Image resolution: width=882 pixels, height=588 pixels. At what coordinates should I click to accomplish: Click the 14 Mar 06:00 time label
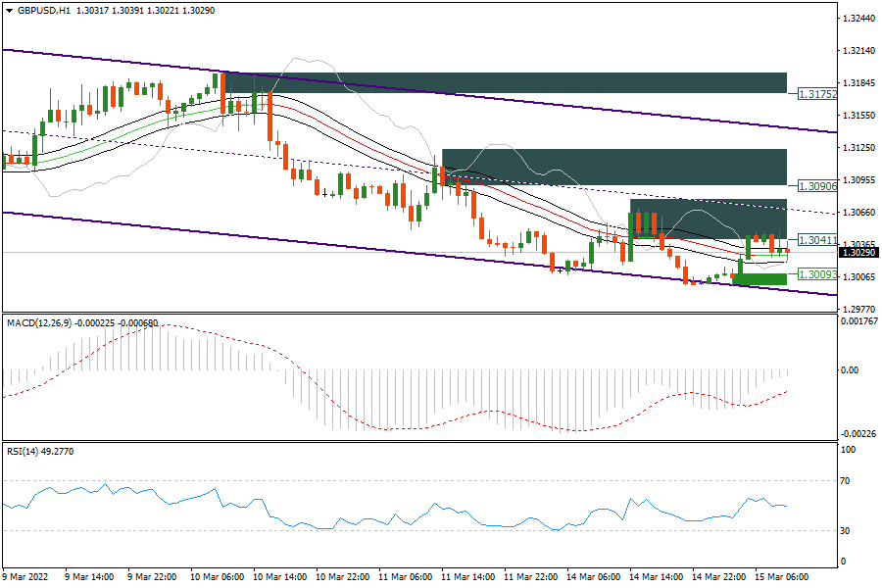(x=592, y=577)
